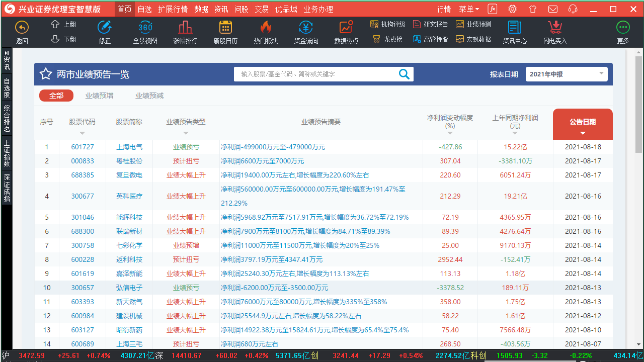Collapse the left sidebar panel

(6, 54)
